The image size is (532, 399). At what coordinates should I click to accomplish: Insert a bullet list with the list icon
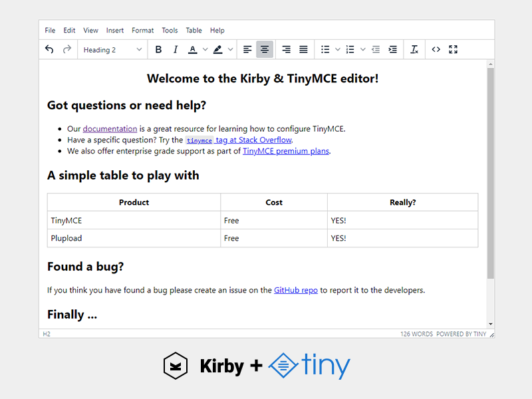pyautogui.click(x=325, y=49)
